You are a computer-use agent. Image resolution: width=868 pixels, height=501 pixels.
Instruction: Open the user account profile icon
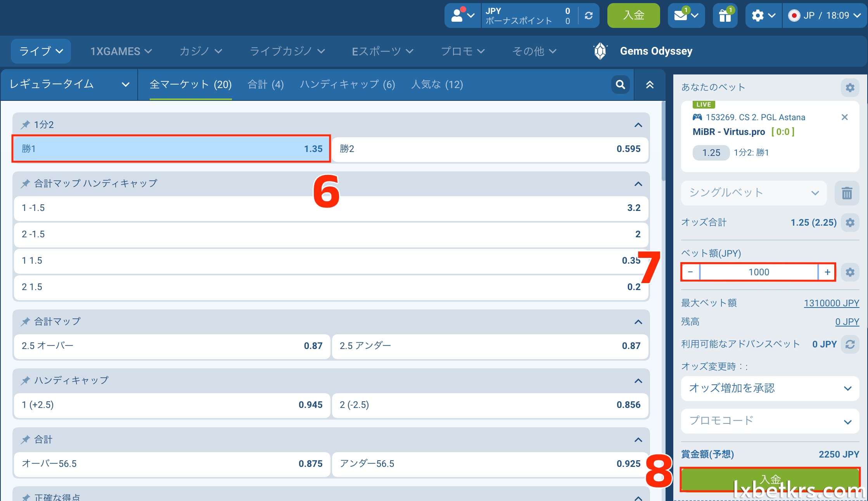pos(462,16)
